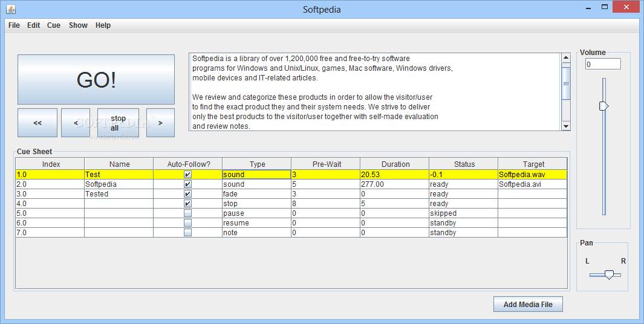The image size is (644, 324).
Task: Click the Volume value input field
Action: pos(603,64)
